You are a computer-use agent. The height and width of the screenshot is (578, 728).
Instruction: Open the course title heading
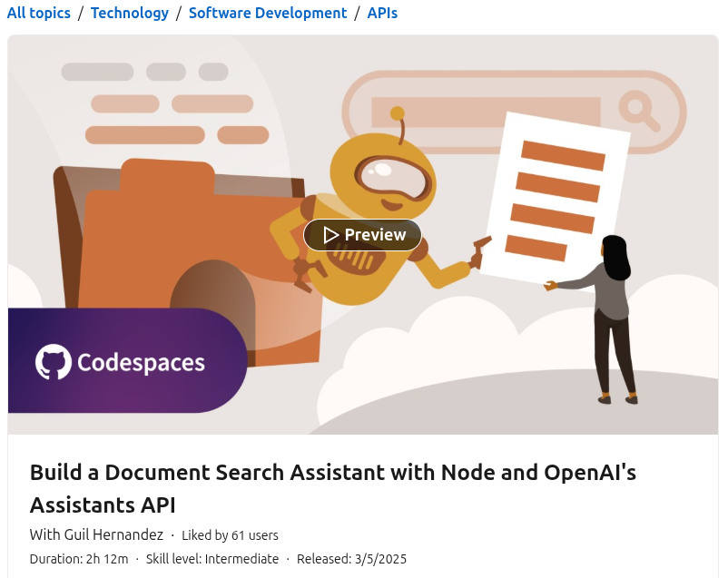[332, 488]
